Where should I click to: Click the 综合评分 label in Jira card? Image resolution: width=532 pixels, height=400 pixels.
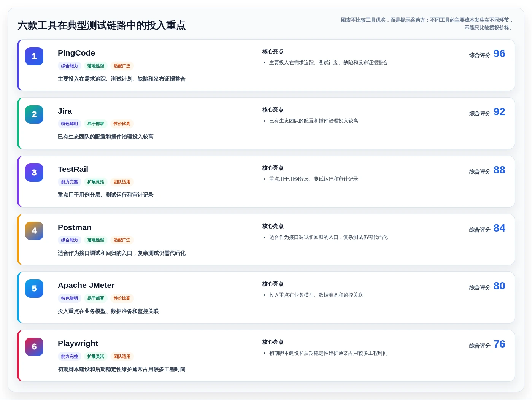480,114
